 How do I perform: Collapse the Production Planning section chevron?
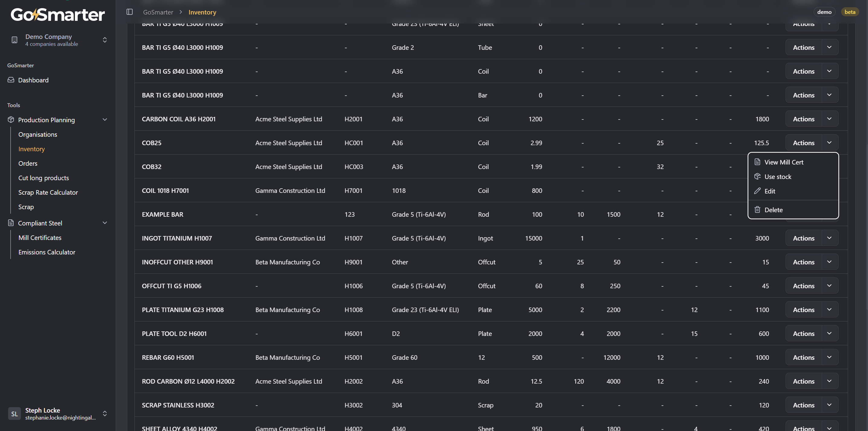point(105,120)
